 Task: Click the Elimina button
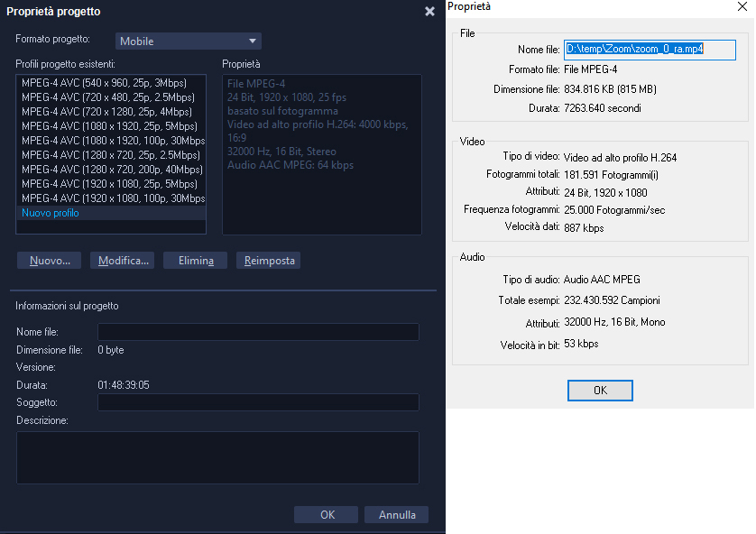[x=195, y=261]
